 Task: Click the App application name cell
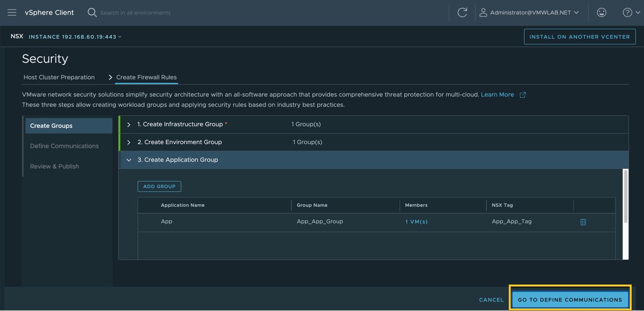(x=166, y=222)
